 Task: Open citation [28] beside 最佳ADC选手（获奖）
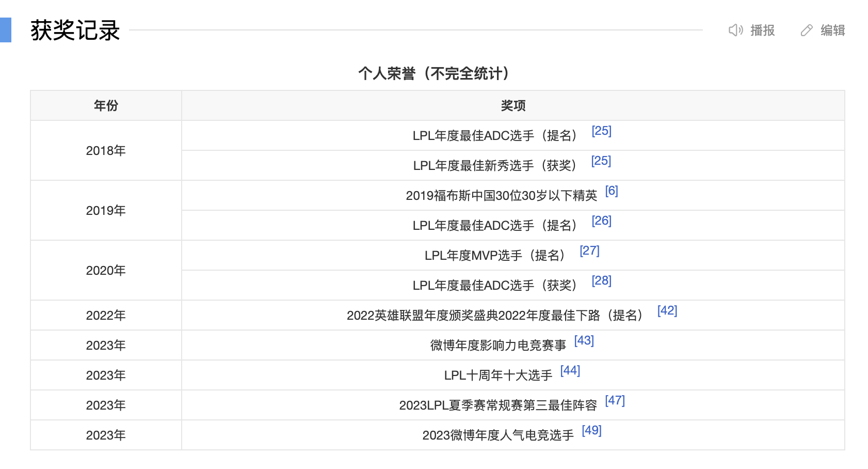601,280
